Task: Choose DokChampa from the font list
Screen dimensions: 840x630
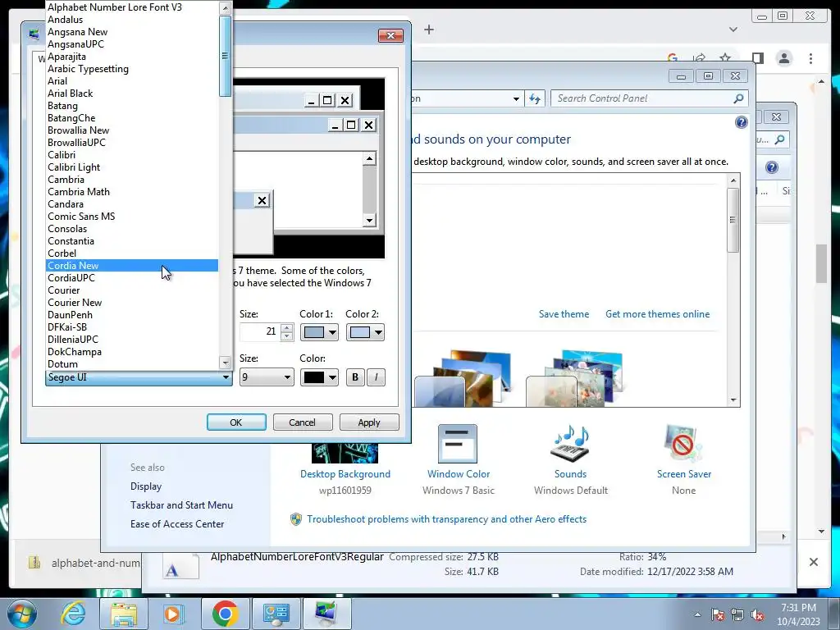Action: 132,352
